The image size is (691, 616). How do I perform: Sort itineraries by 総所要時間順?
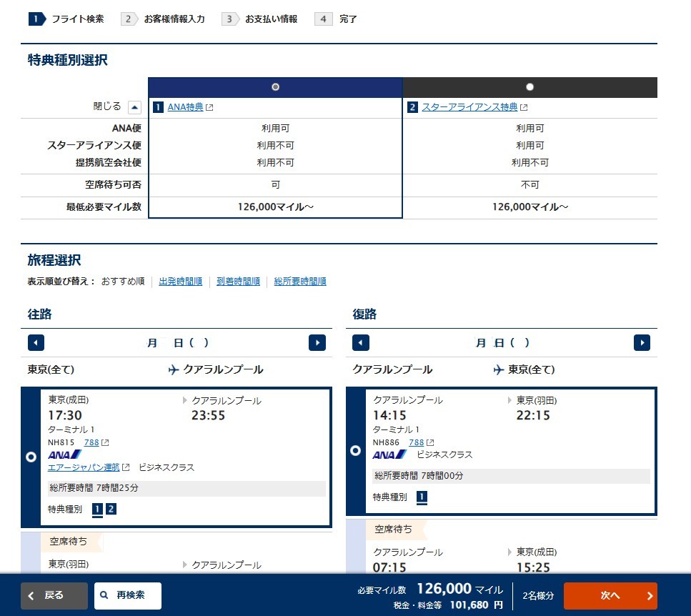tap(299, 281)
